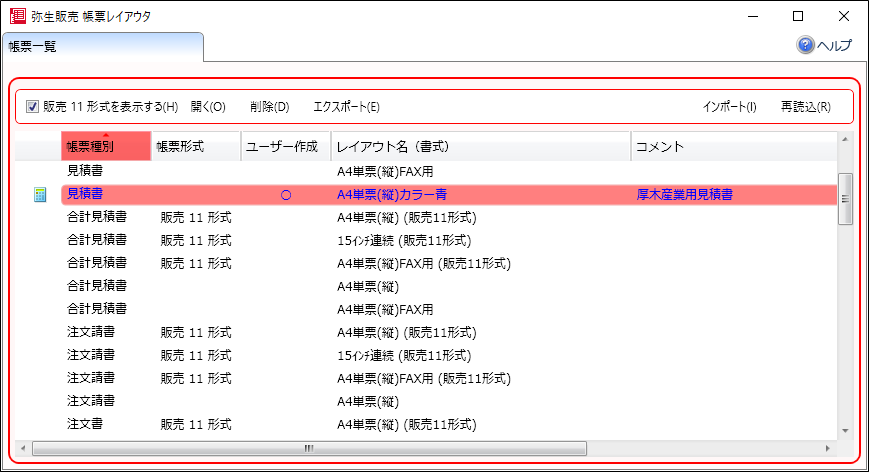Select 合計見積書 row A4単票(縦) (販売11形式)
Image resolution: width=869 pixels, height=472 pixels.
tap(449, 217)
